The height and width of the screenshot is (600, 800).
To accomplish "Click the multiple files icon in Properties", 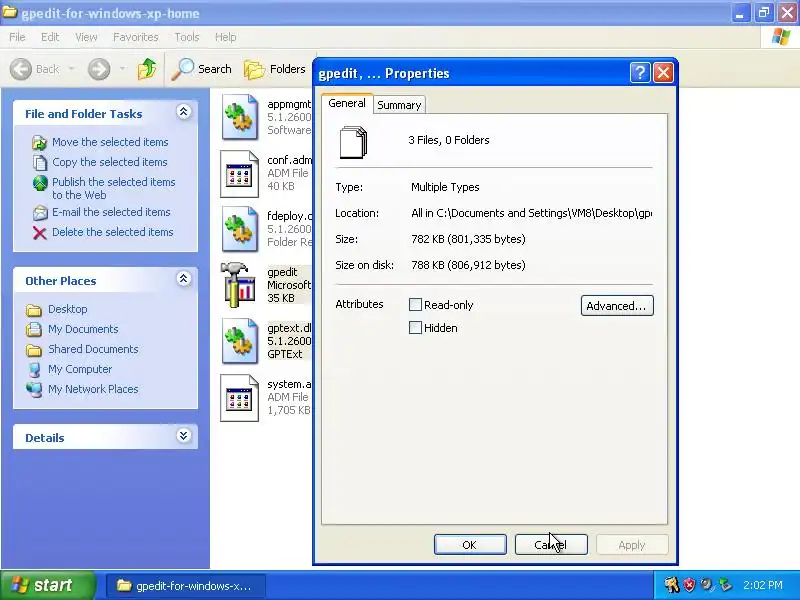I will tap(354, 142).
